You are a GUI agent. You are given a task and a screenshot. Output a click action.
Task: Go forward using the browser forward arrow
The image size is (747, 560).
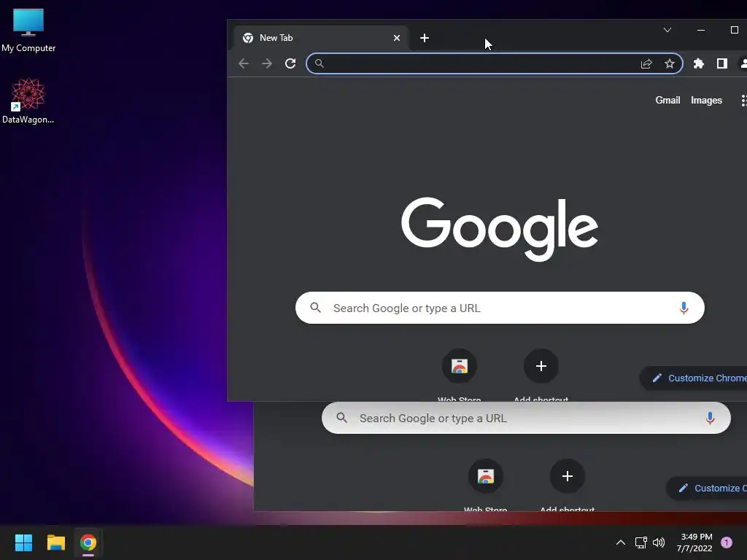coord(267,63)
